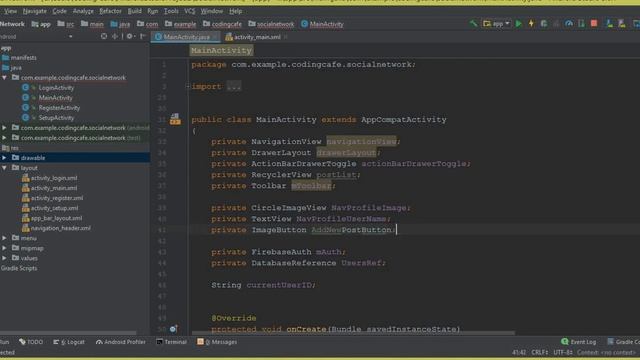Close the MainActivity.java editor tab
This screenshot has height=360, width=640.
(x=215, y=37)
